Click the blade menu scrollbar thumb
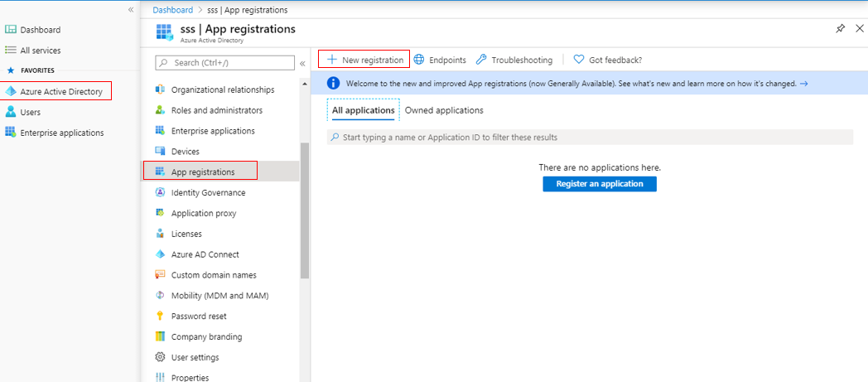 305,210
